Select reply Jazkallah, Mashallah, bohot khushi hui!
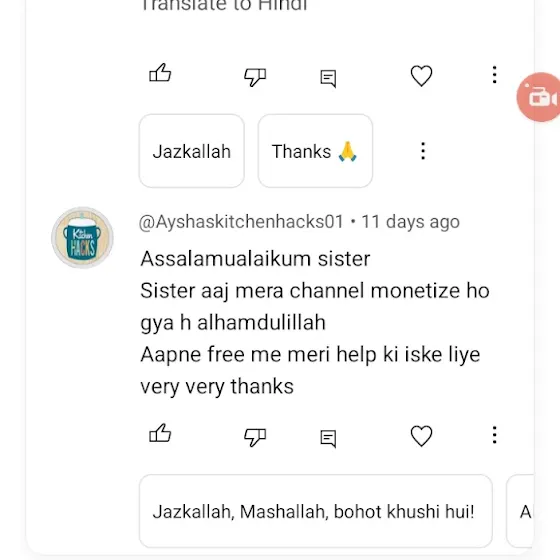 316,511
